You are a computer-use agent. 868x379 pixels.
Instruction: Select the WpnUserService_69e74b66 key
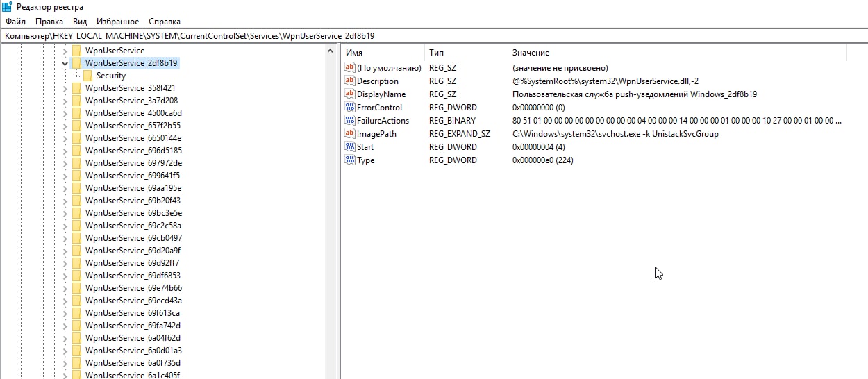pos(133,288)
